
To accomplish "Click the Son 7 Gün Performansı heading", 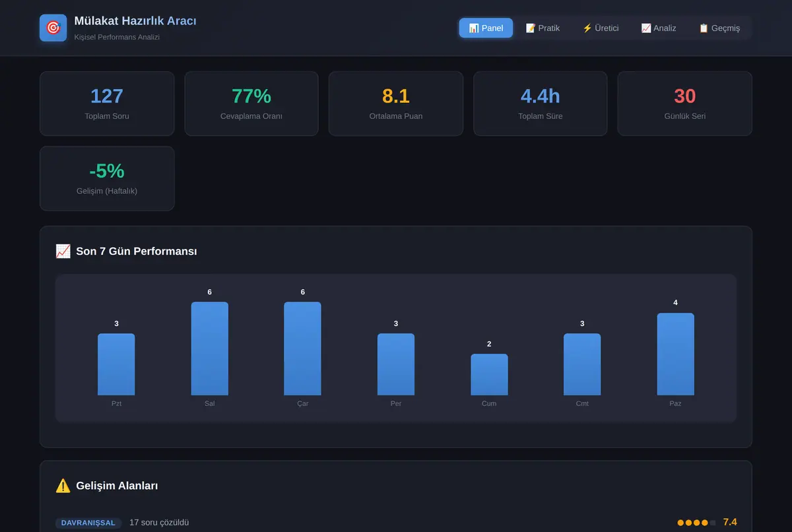I will pos(137,251).
